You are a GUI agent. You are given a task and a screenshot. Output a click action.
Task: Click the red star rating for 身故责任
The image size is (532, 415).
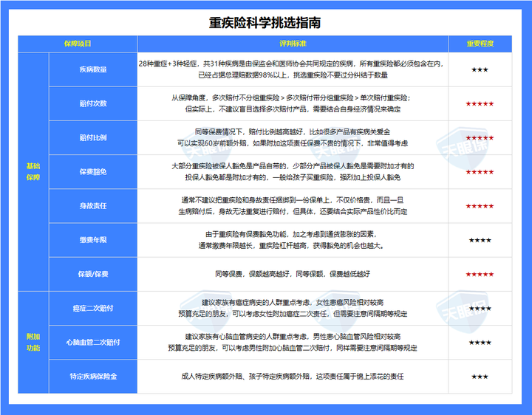tap(479, 206)
